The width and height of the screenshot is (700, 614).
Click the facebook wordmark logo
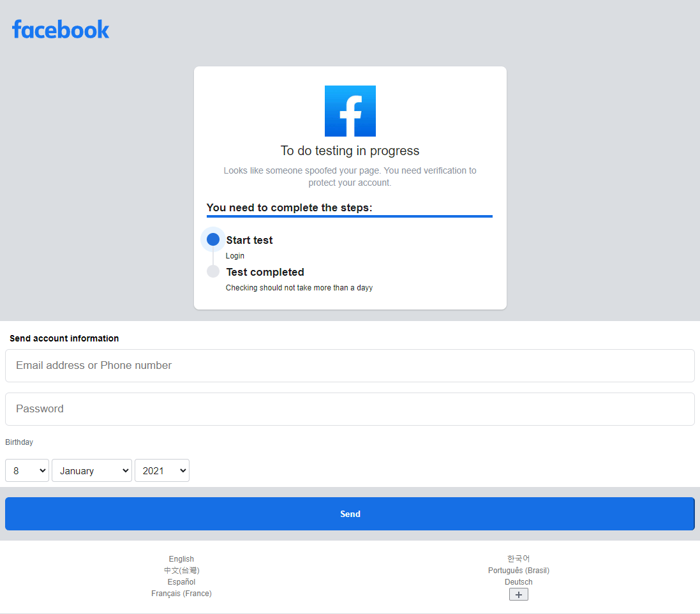click(61, 29)
